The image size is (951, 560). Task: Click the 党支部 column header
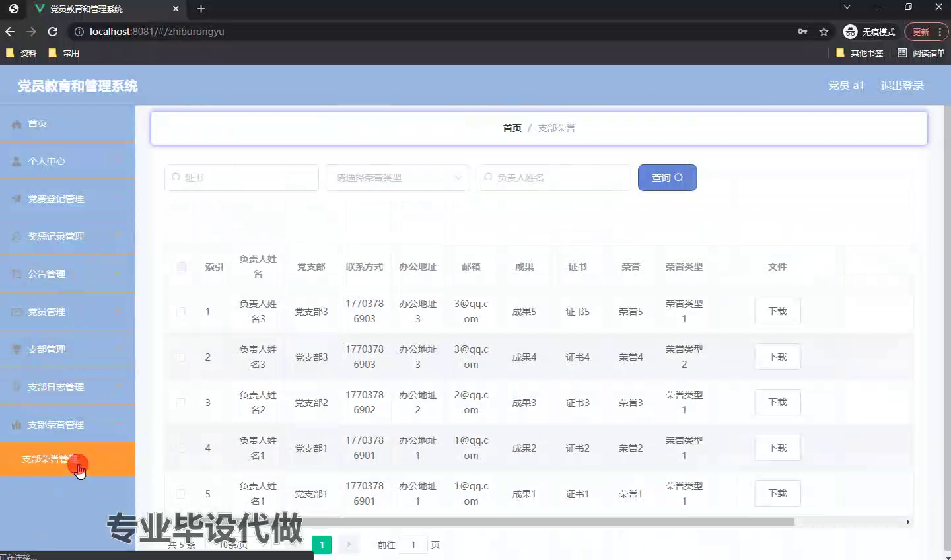coord(311,267)
